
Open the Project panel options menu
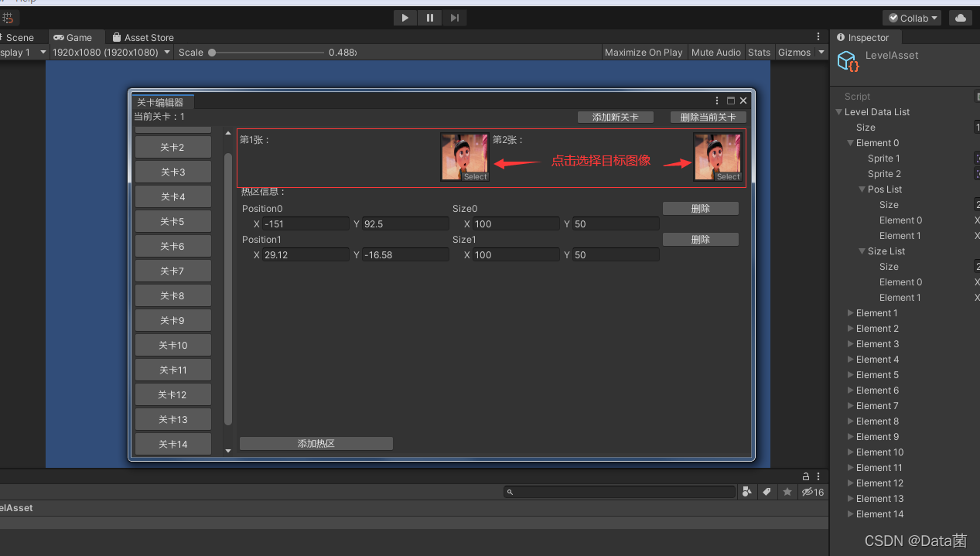(x=818, y=476)
